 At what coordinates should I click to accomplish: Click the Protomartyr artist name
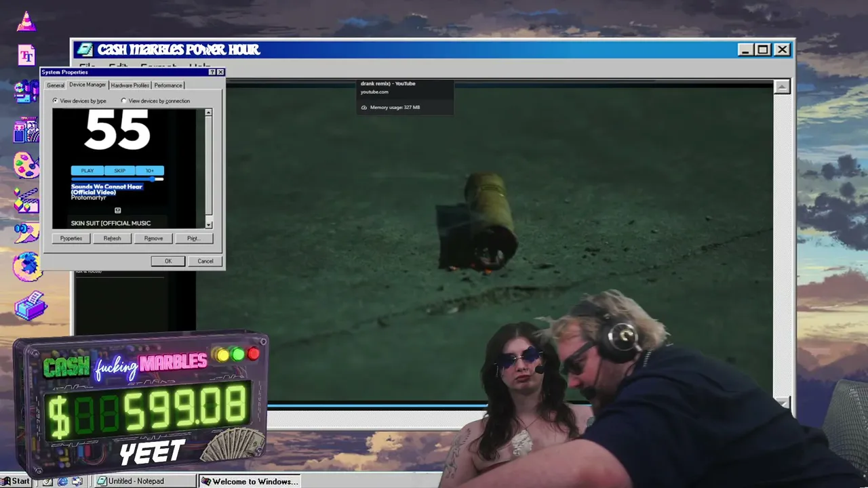[x=88, y=198]
